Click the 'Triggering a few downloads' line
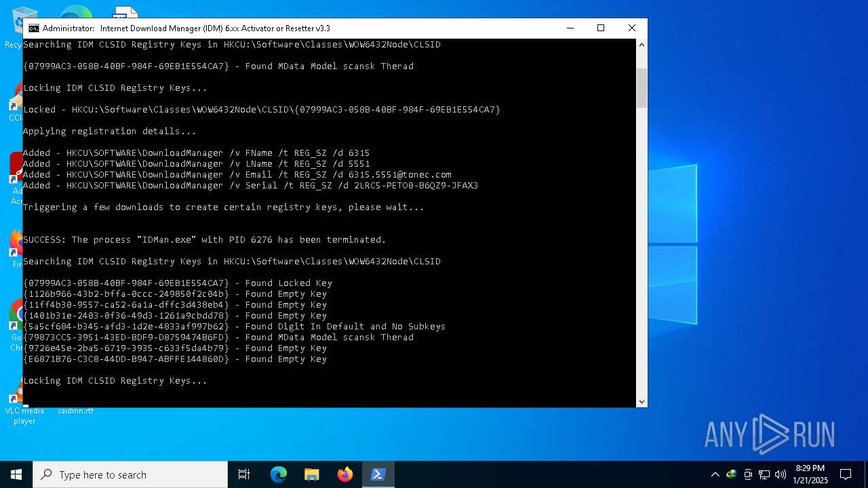The image size is (868, 488). click(x=223, y=207)
